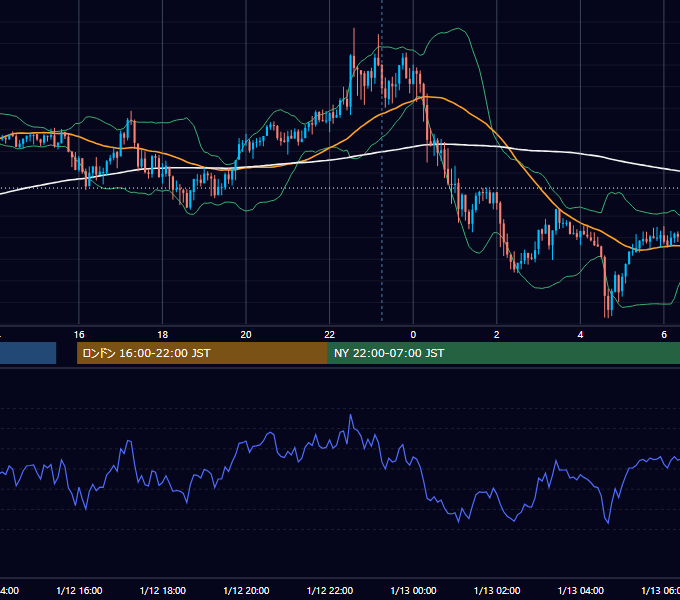Click the 20 hour label on price chart axis
This screenshot has width=680, height=600.
pyautogui.click(x=246, y=335)
